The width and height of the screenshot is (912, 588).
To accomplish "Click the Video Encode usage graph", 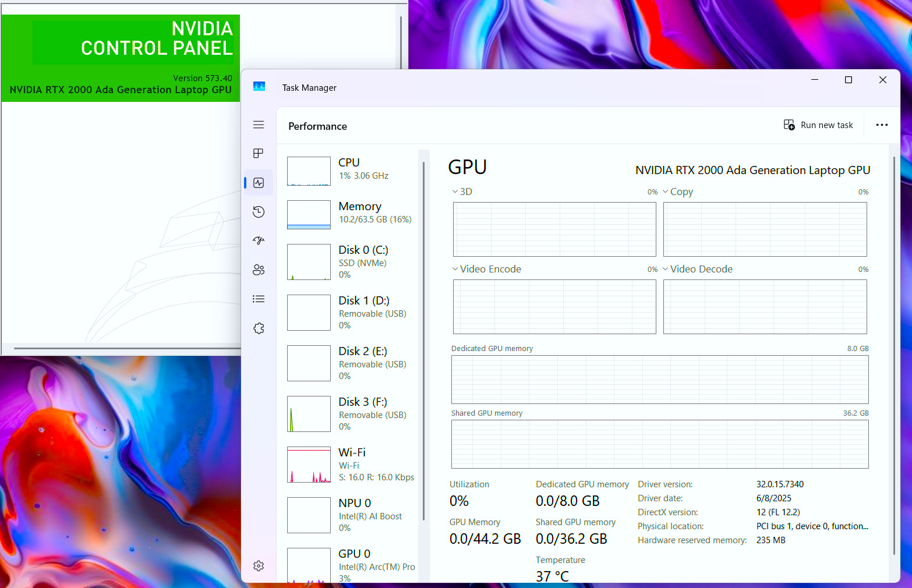I will click(x=554, y=307).
